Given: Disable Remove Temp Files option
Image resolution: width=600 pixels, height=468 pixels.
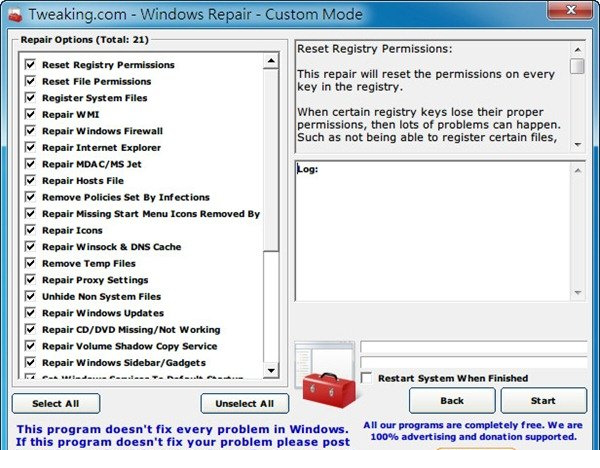Looking at the screenshot, I should tap(30, 263).
